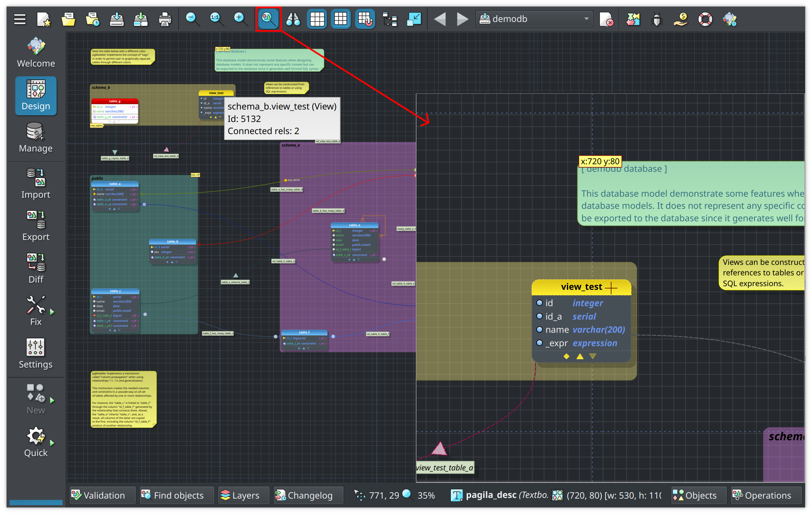Click the table_a_has_many_table_d relationship label
The height and width of the screenshot is (514, 812).
click(287, 189)
